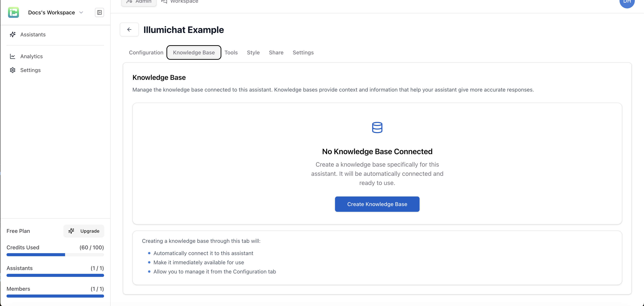Click the Upgrade sparkle icon
Viewport: 644px width, 306px height.
pos(72,231)
